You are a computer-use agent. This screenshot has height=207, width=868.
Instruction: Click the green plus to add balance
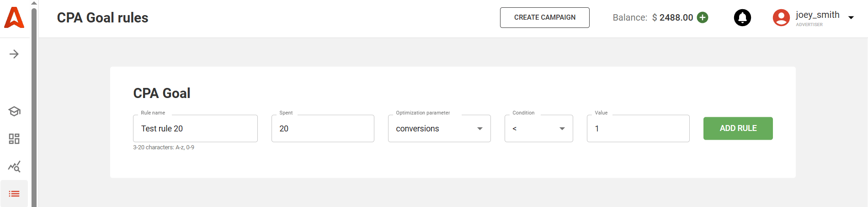703,17
